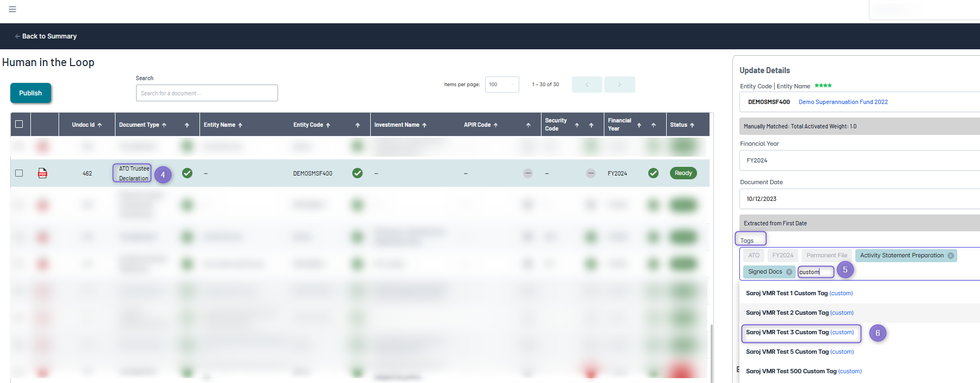Click DEMOSMSF400 entity code table cell
Viewport: 980px width, 383px height.
tap(313, 173)
